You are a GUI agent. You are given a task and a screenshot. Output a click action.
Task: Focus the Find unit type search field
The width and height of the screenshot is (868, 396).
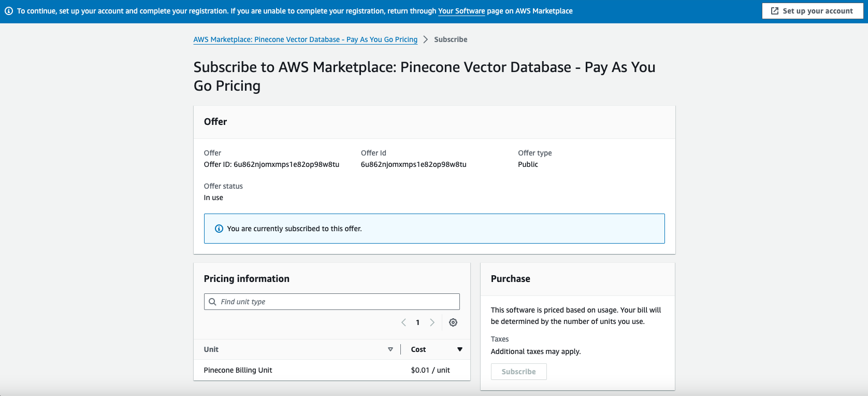(x=337, y=302)
